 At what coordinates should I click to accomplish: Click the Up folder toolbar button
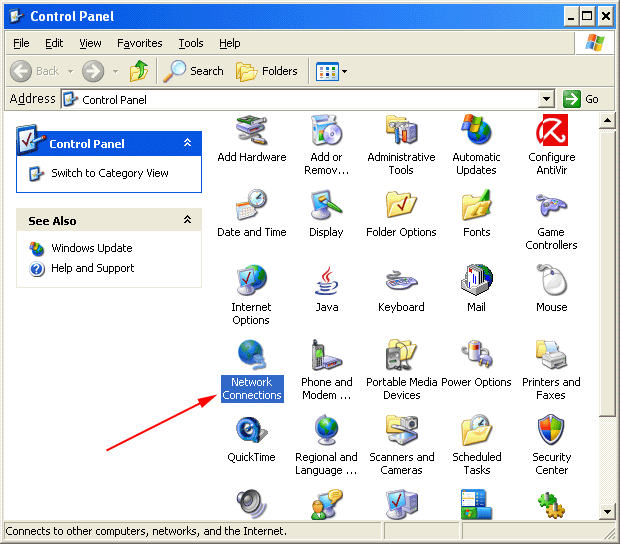coord(139,72)
